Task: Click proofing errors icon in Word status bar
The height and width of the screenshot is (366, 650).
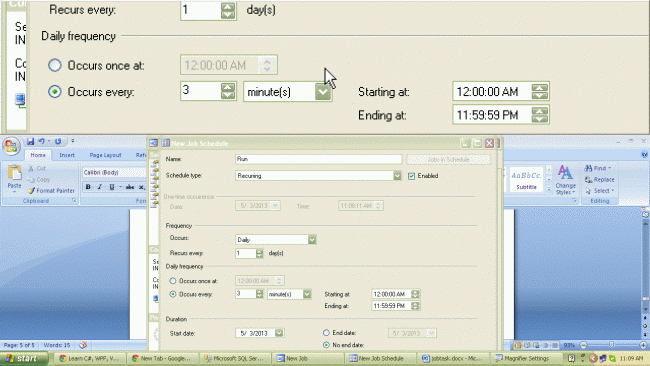Action: (x=83, y=345)
